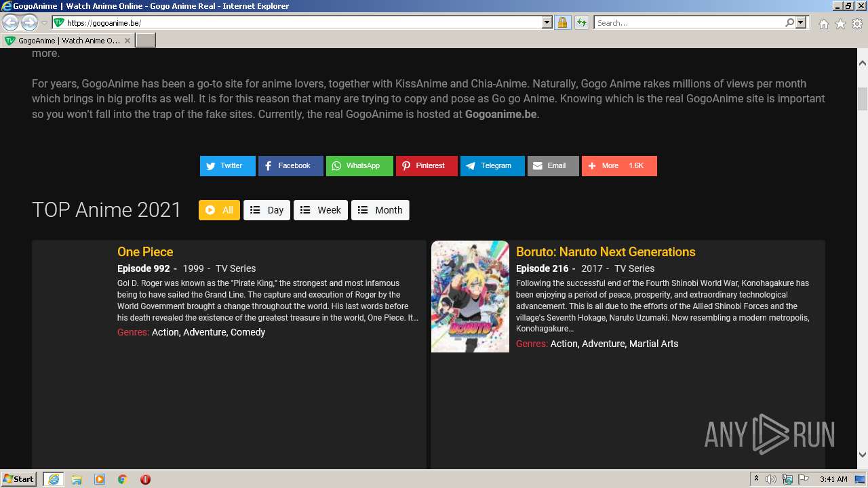Viewport: 868px width, 488px height.
Task: Open the Action Center flag icon
Action: point(802,479)
